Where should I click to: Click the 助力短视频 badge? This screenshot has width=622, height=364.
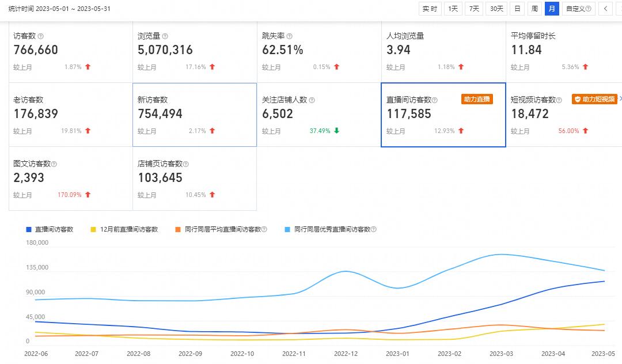pyautogui.click(x=594, y=98)
